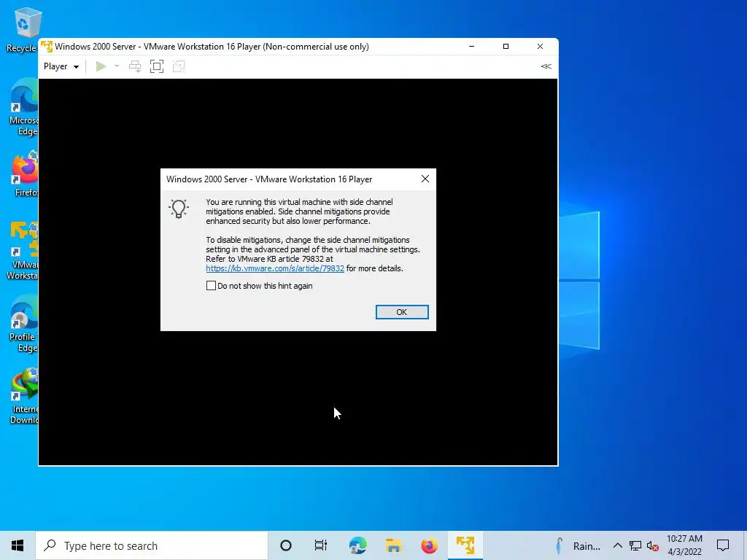Click OK in the side channel dialog
Screen dimensions: 747x560
402,312
